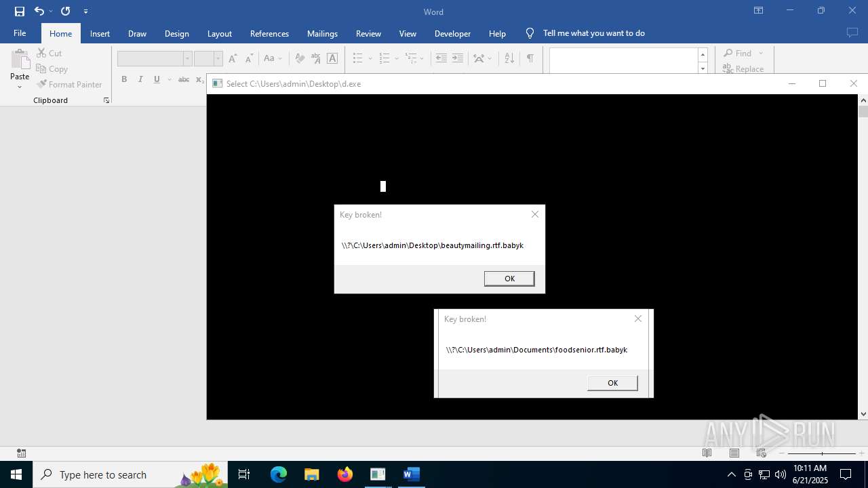This screenshot has width=868, height=488.
Task: Click inside the font name box
Action: click(151, 58)
